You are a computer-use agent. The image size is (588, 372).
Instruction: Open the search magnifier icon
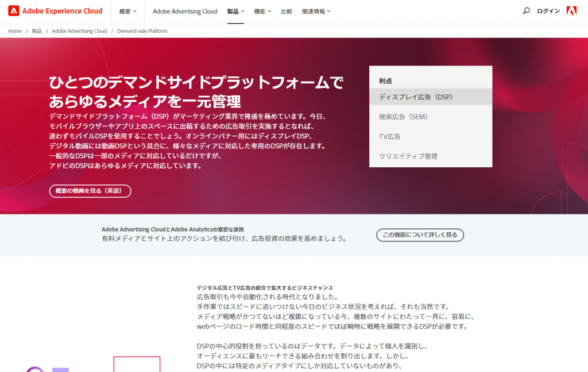tap(527, 11)
